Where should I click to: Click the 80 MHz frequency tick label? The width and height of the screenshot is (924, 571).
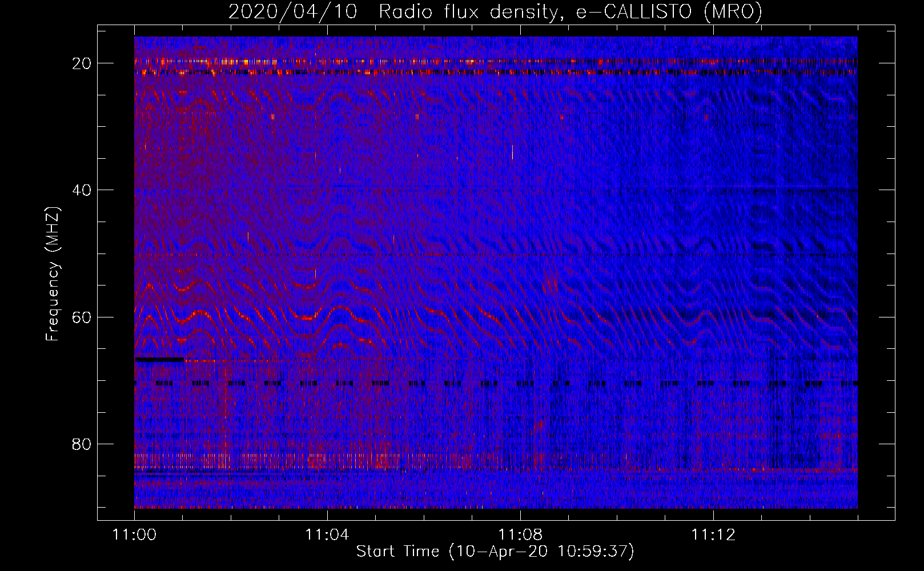tap(82, 444)
